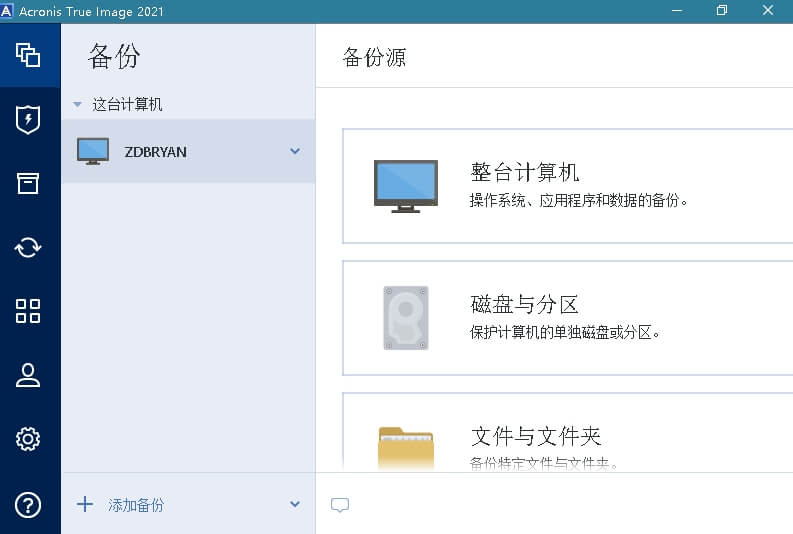Click the description 保护计算机的单独磁盘或分区
Image resolution: width=793 pixels, height=534 pixels.
(x=565, y=332)
